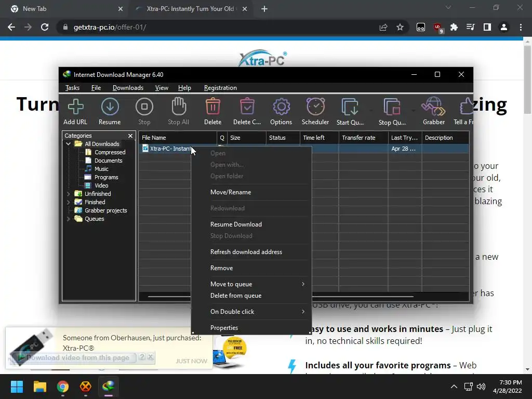Screen dimensions: 532x399
Task: Click the 'Apr 28' last try cell
Action: tap(403, 149)
